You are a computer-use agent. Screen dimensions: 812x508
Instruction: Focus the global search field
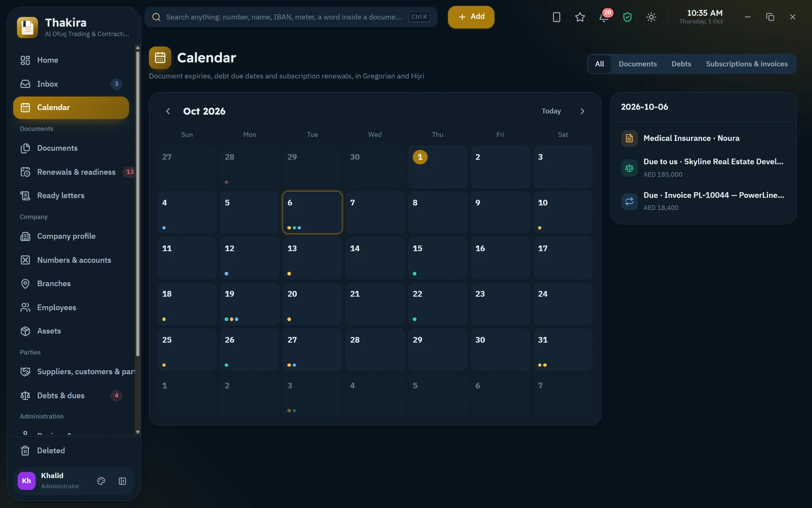pos(291,17)
